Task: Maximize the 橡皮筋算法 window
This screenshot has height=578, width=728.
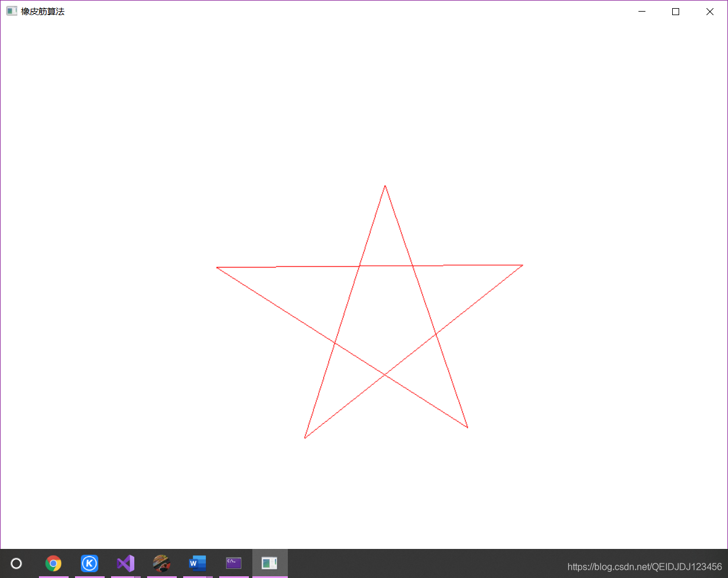Action: pos(676,12)
